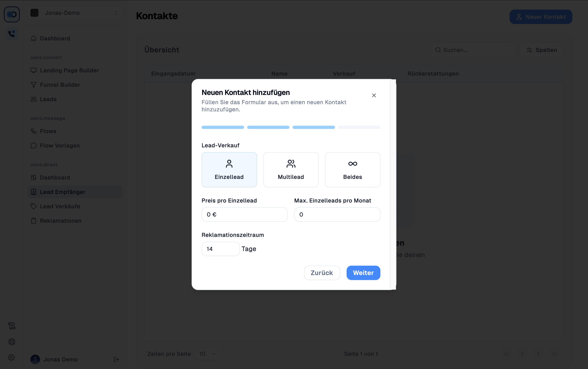Open the settings gear icon
The width and height of the screenshot is (588, 369).
tap(11, 357)
